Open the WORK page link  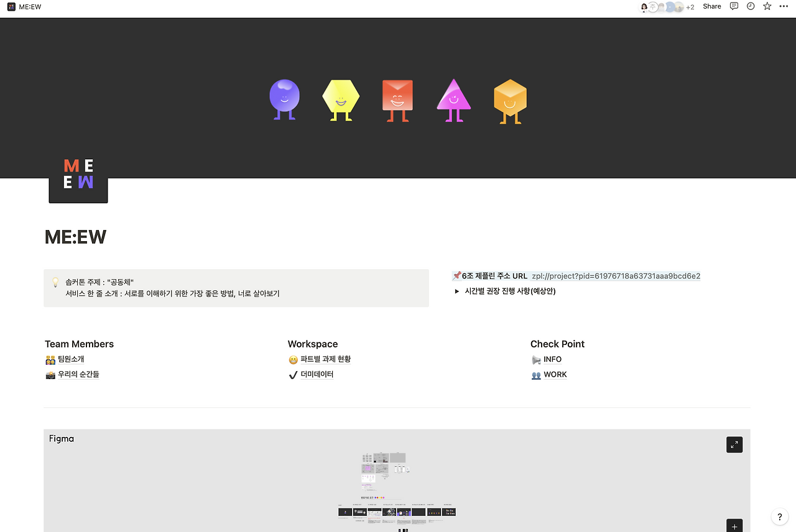(x=554, y=374)
